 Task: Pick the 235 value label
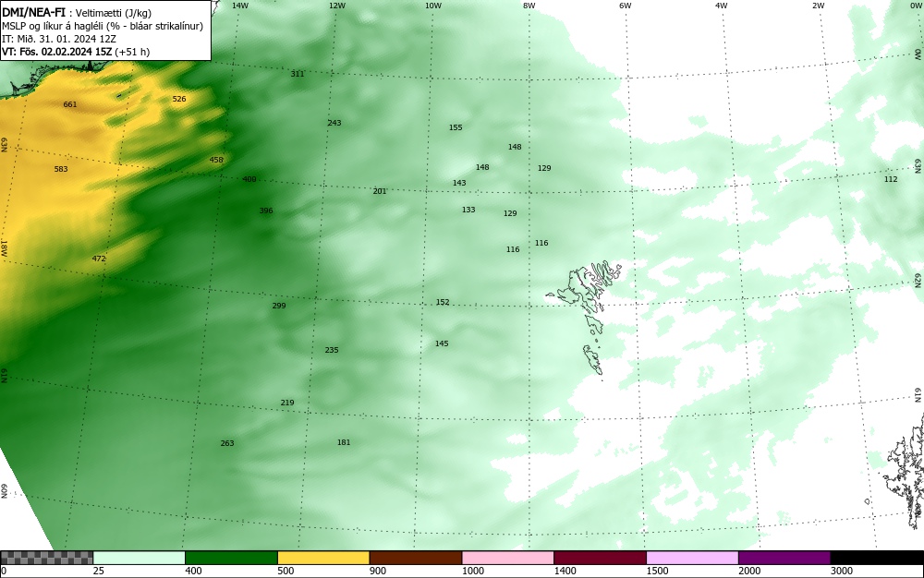pyautogui.click(x=332, y=350)
